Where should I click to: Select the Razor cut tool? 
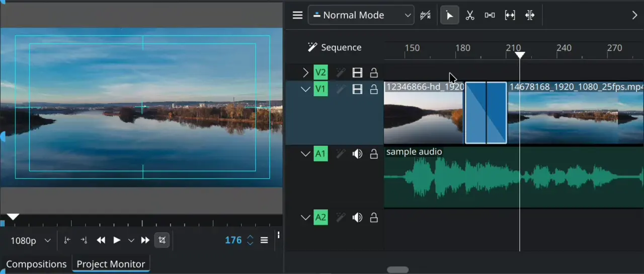pos(470,15)
